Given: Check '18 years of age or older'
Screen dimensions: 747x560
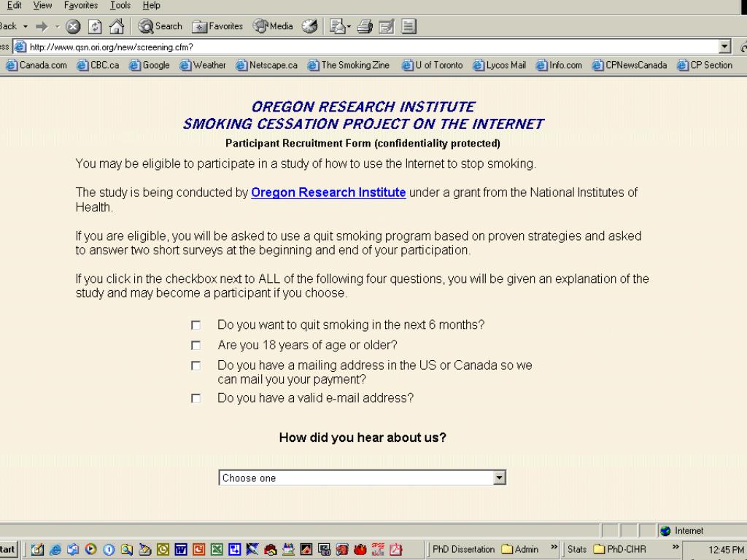Looking at the screenshot, I should [x=196, y=345].
